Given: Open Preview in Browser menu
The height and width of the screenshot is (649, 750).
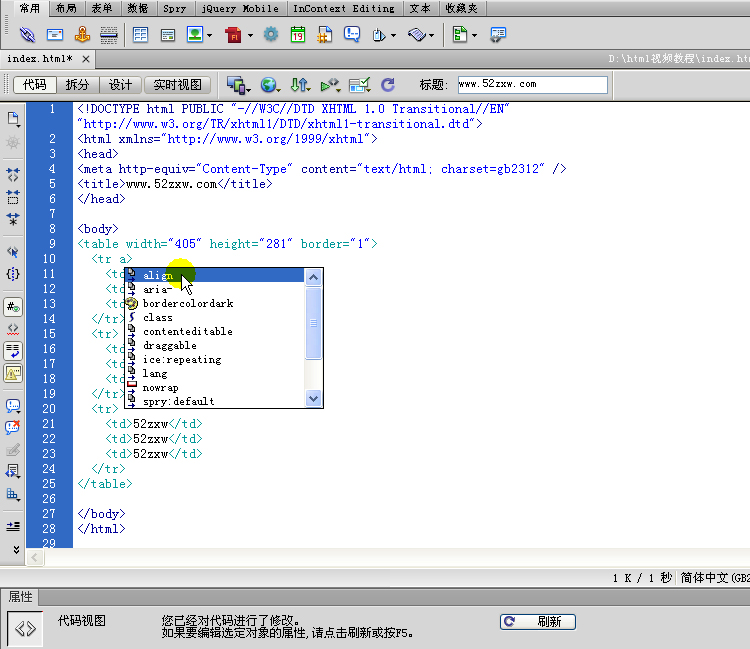Looking at the screenshot, I should coord(270,85).
